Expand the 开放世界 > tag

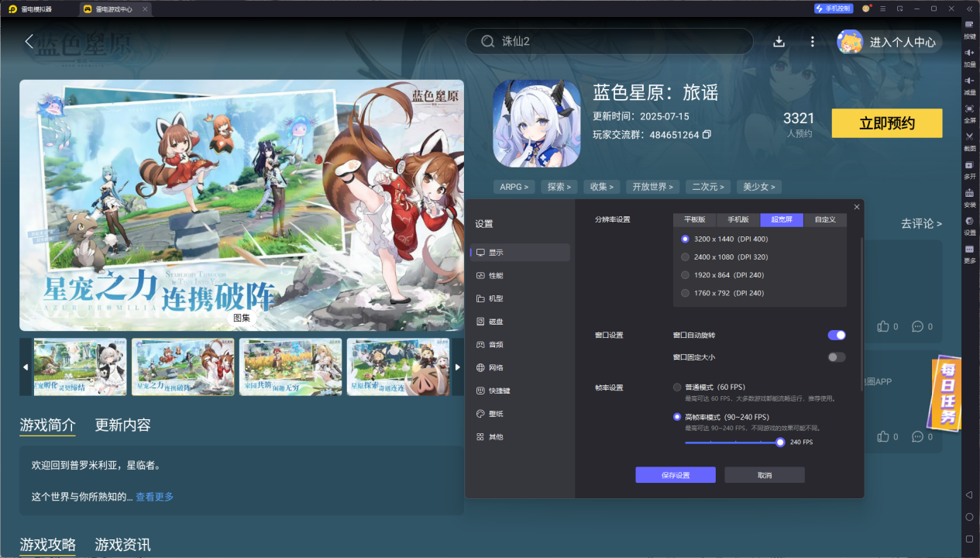click(653, 187)
